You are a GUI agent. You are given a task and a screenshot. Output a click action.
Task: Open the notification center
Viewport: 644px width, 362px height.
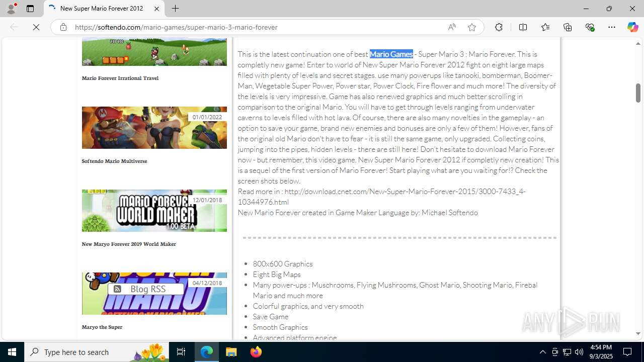pos(628,352)
